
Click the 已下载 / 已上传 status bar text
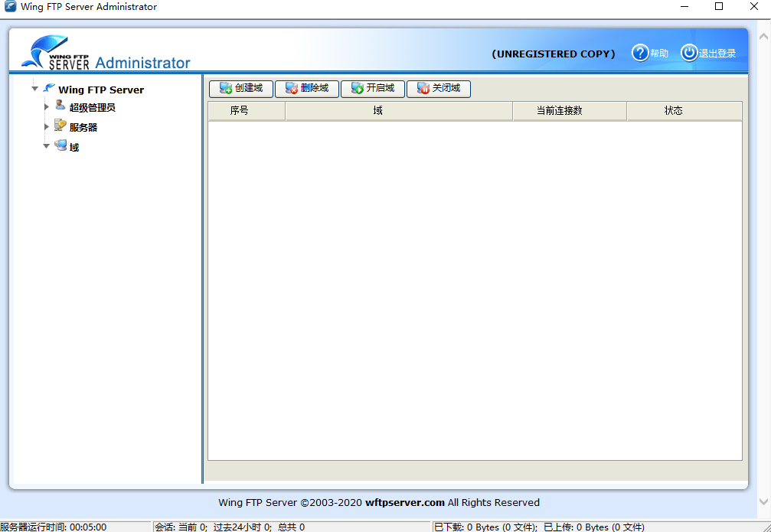coord(539,527)
